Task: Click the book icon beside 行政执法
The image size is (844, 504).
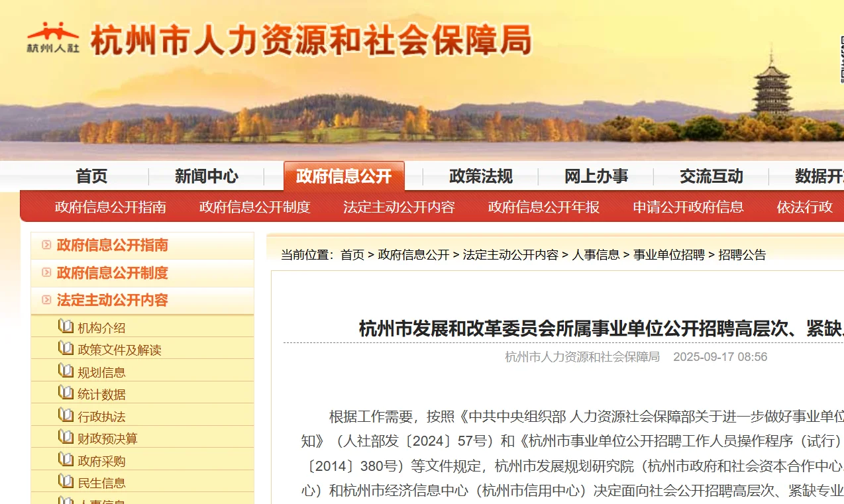Action: coord(66,415)
